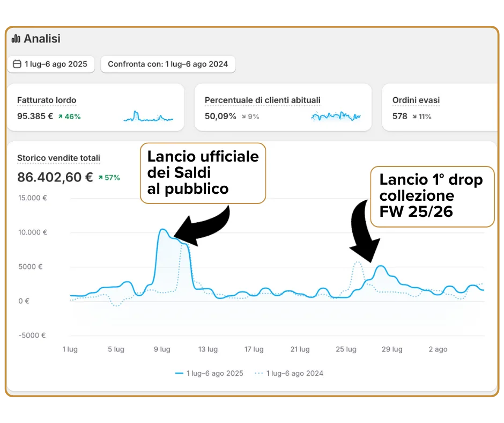Click the 13 lug label on x-axis
Viewport: 504px width, 423px height.
pos(207,349)
